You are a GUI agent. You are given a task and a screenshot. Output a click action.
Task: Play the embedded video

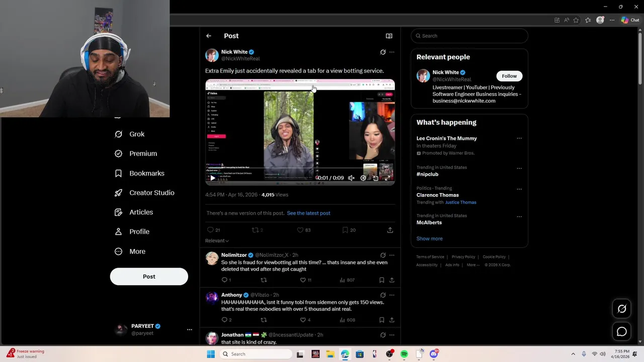pos(212,178)
